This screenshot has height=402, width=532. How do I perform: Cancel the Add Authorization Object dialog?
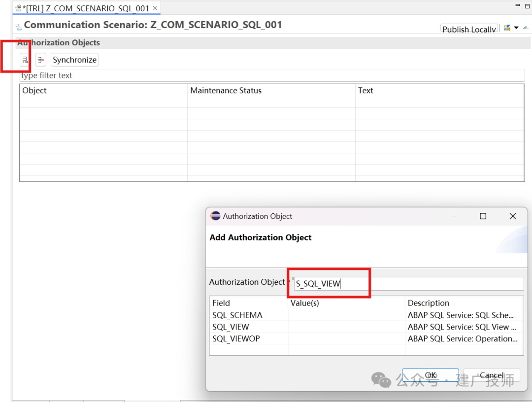click(x=492, y=375)
